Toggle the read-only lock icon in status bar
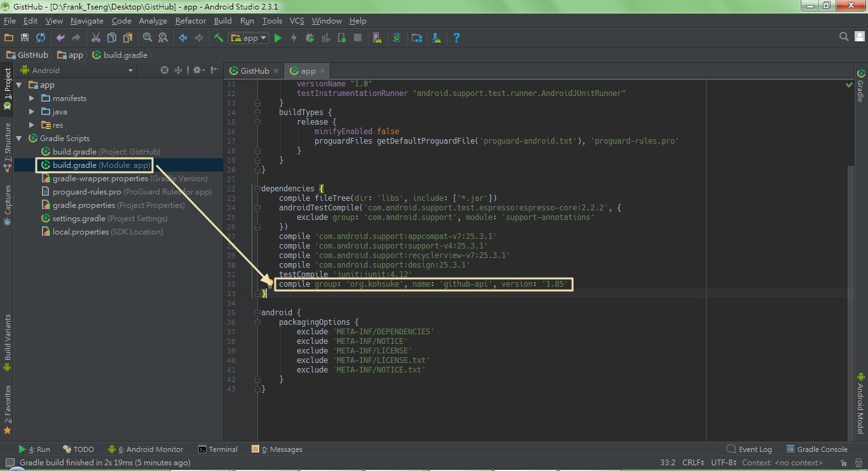Viewport: 868px width, 471px height. tap(843, 463)
